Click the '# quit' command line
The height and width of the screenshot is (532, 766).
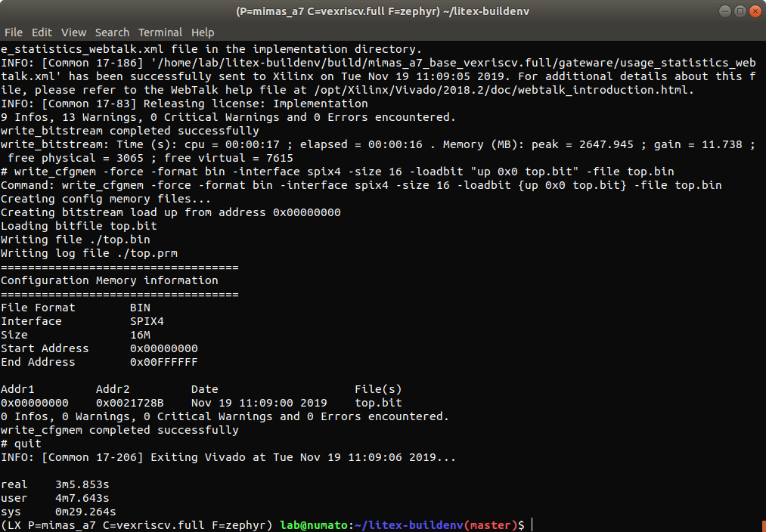tap(21, 444)
